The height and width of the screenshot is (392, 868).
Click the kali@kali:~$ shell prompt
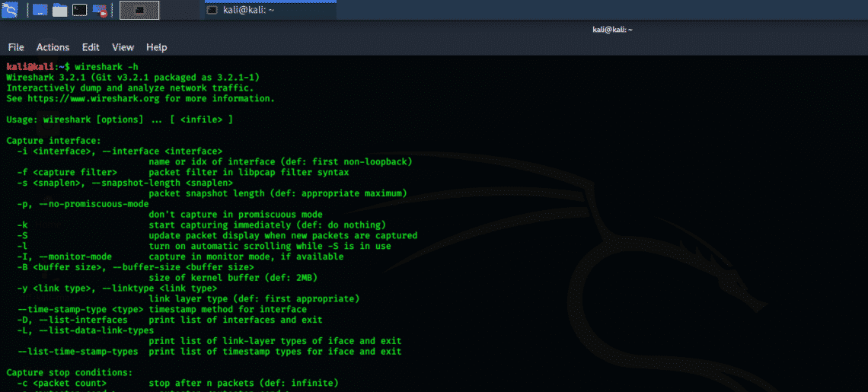pos(38,67)
